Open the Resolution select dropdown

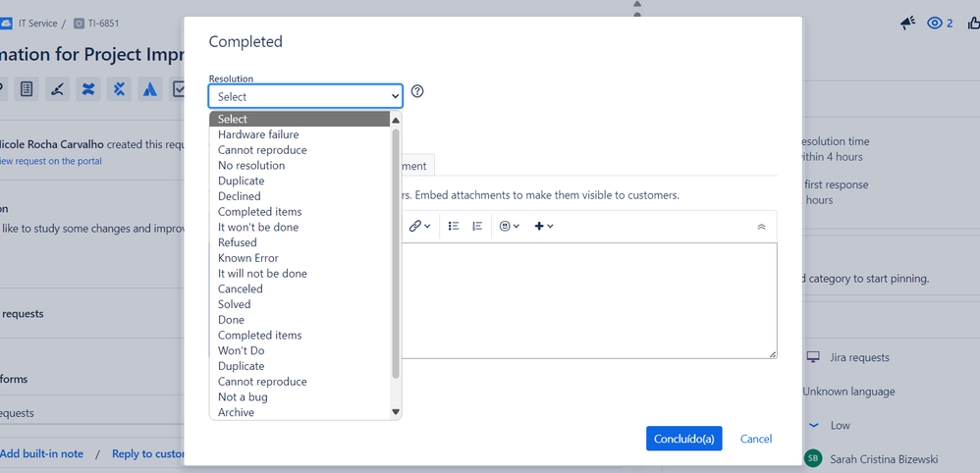coord(305,96)
